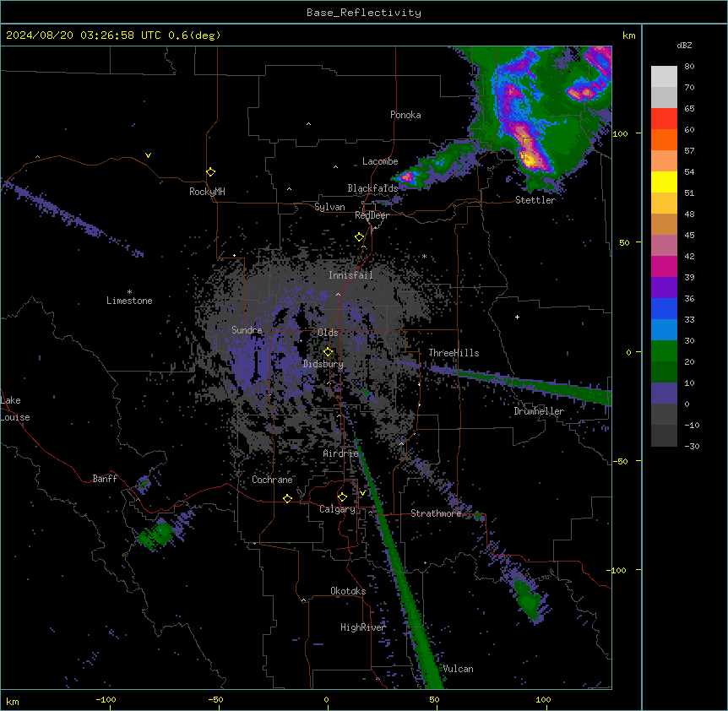Click the yellow V marker northeast of Calgary

point(362,493)
